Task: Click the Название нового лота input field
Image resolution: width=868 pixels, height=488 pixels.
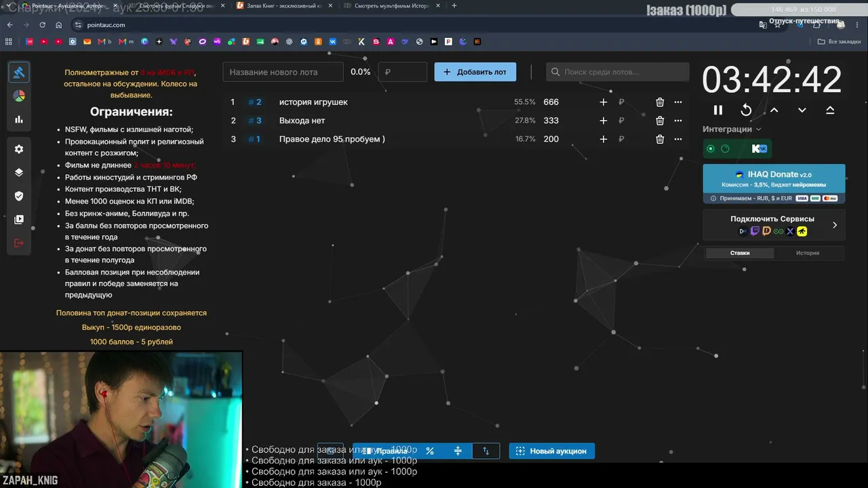Action: (x=283, y=72)
